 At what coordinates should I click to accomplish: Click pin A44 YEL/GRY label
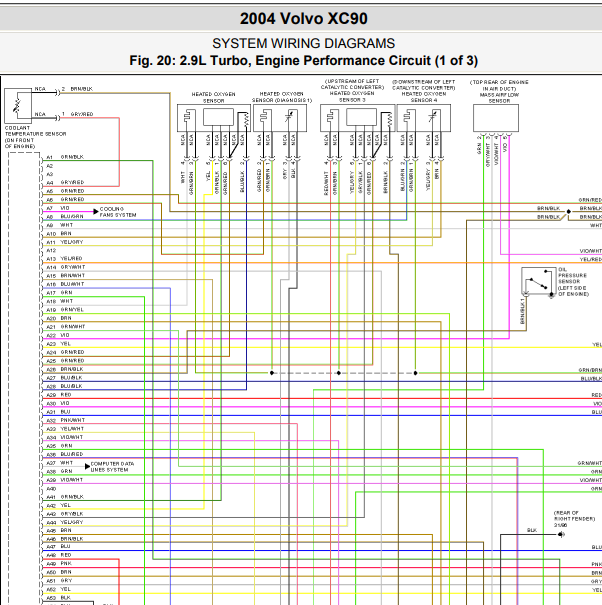pos(65,522)
